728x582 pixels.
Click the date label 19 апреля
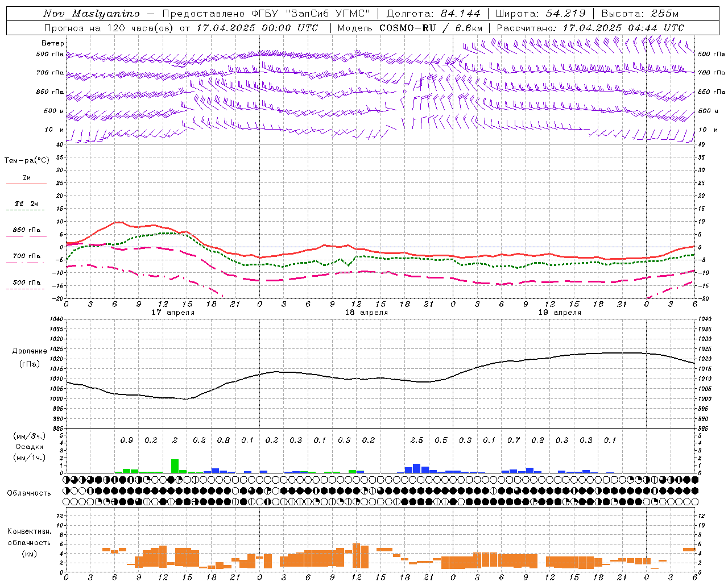560,313
